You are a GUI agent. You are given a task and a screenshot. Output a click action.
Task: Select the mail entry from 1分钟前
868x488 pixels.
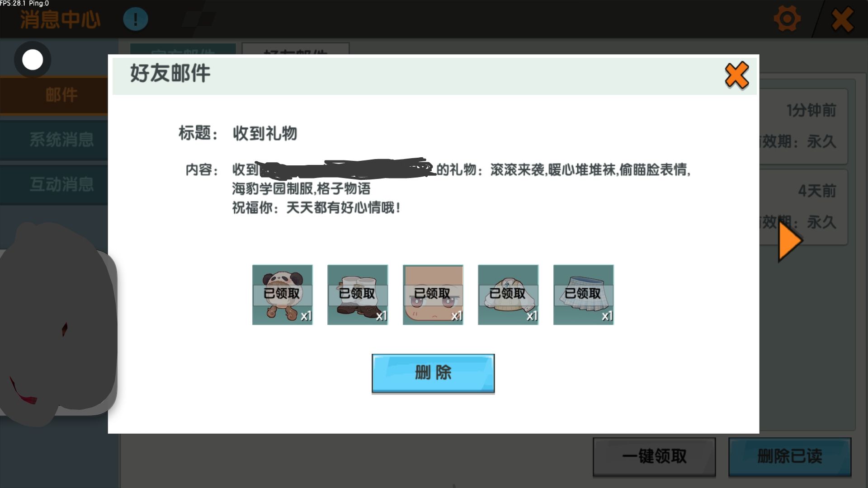805,127
